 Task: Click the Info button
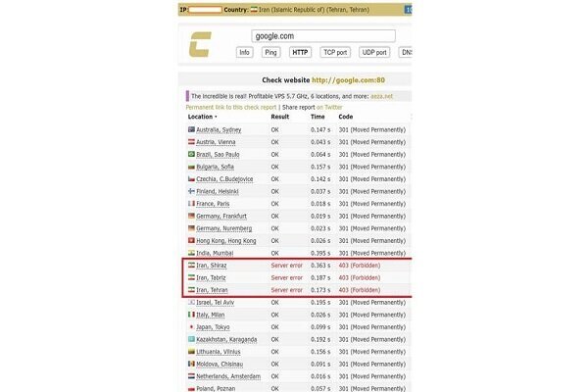244,53
